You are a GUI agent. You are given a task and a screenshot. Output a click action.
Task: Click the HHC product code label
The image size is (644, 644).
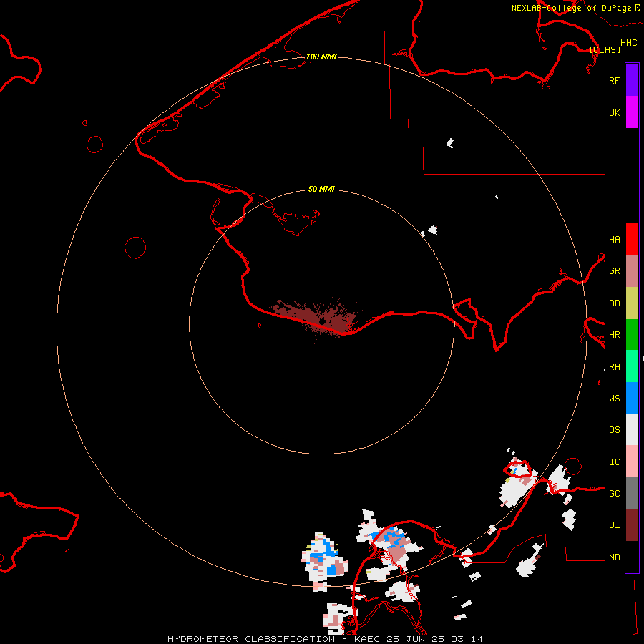pyautogui.click(x=628, y=43)
